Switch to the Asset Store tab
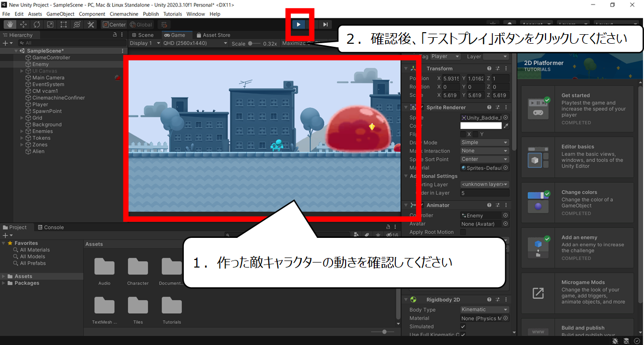Screen dimensions: 644x345 [213, 35]
